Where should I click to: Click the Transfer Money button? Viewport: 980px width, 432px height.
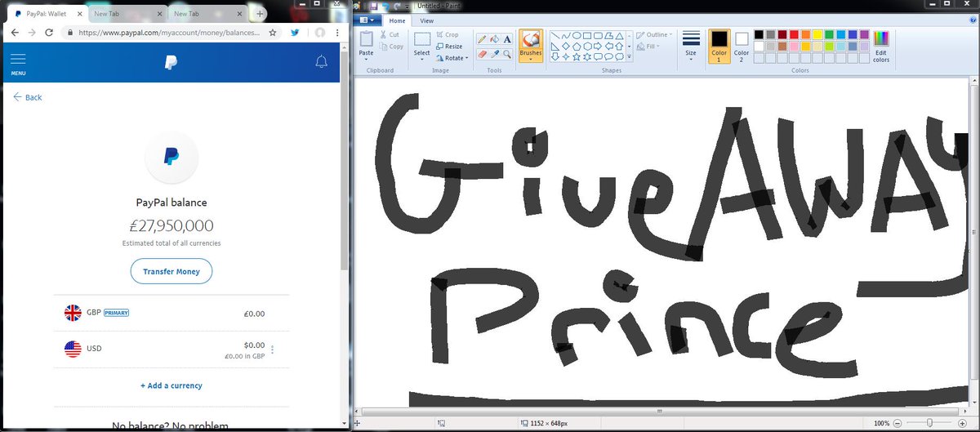(171, 271)
